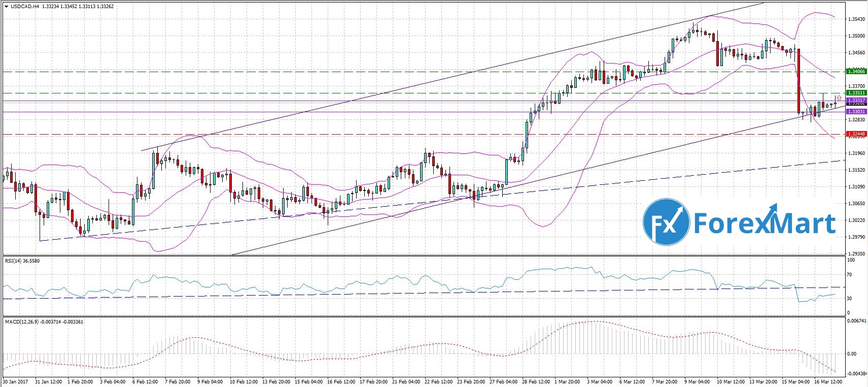Click the 1.33700 price axis value
This screenshot has width=868, height=387.
(x=856, y=86)
